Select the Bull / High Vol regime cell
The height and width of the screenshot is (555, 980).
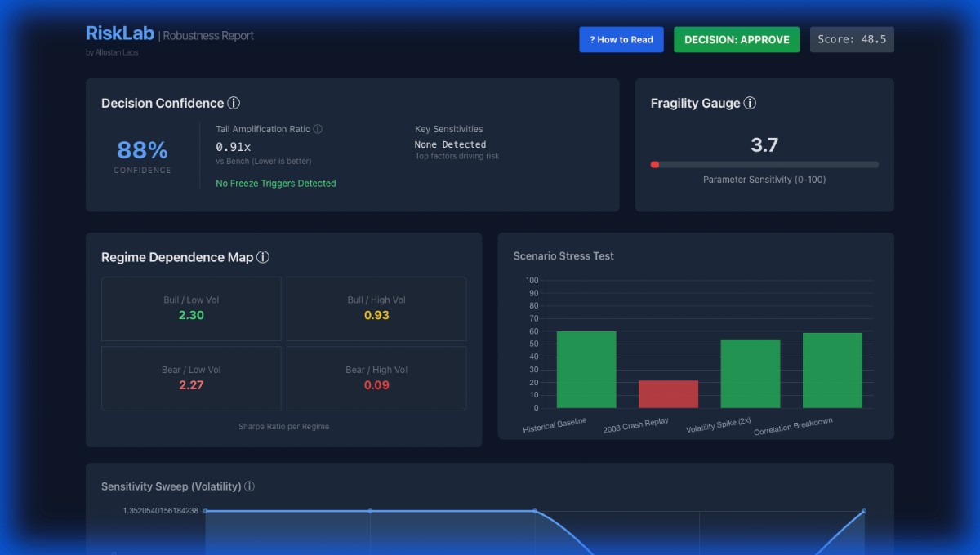pos(376,309)
